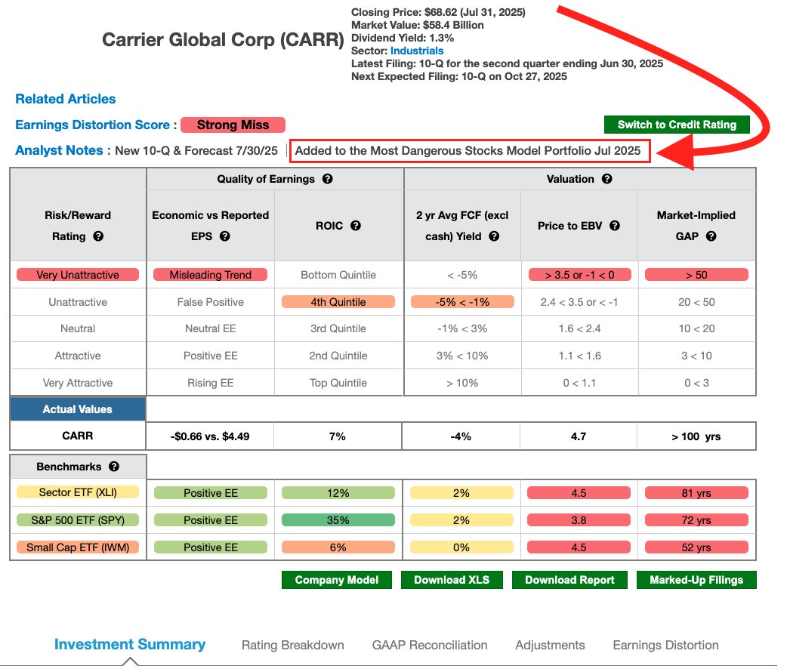This screenshot has height=672, width=787.
Task: Click SPY Price to EBV value 3.8
Action: pyautogui.click(x=579, y=520)
